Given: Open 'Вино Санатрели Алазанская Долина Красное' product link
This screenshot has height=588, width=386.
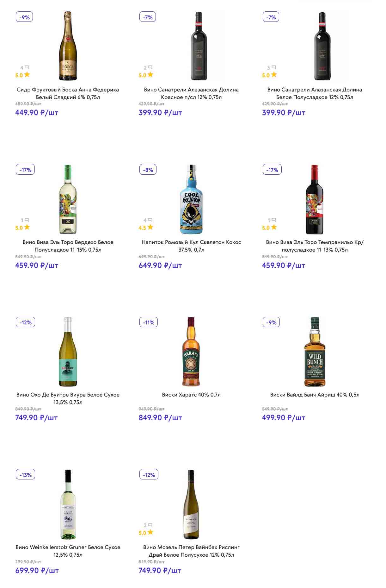Looking at the screenshot, I should click(191, 93).
